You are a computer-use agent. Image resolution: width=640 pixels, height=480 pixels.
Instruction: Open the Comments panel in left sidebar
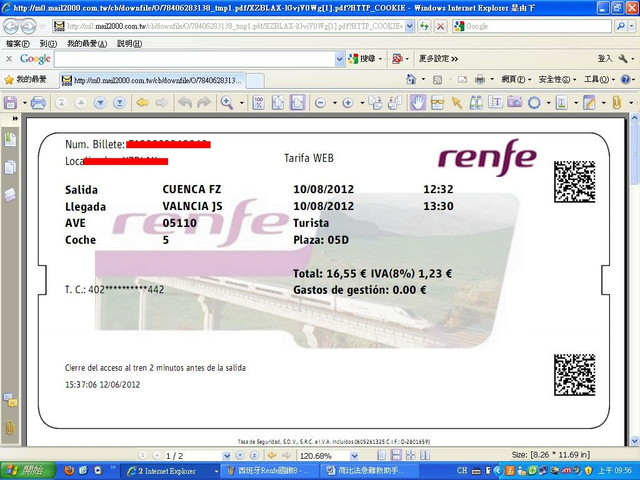tap(10, 400)
